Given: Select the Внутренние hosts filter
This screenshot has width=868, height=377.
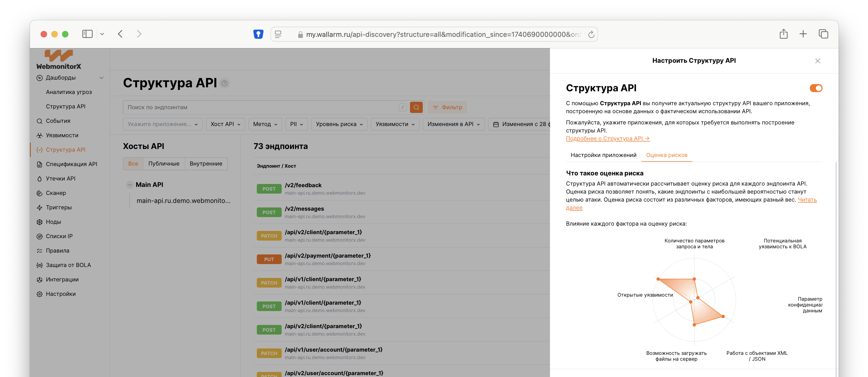Looking at the screenshot, I should tap(206, 164).
